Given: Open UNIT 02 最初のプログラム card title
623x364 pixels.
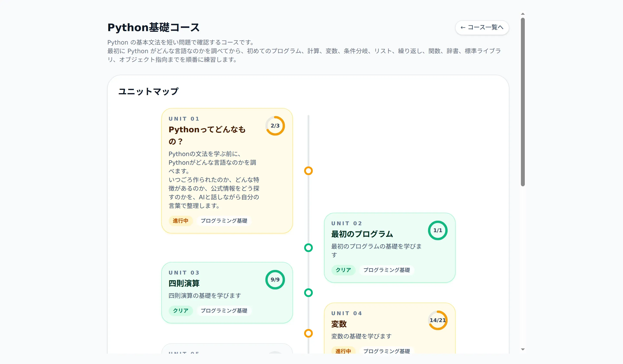Looking at the screenshot, I should point(362,234).
